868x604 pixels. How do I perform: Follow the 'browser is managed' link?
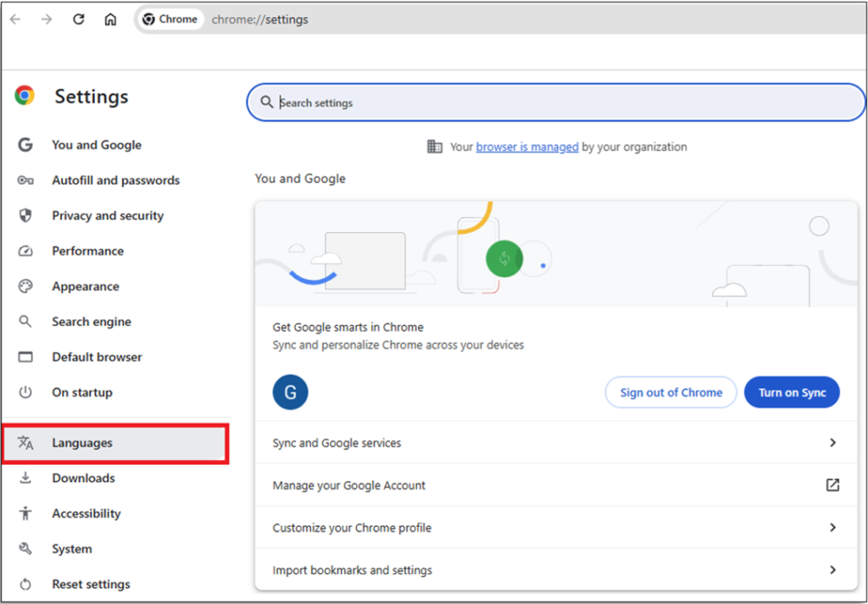coord(526,147)
